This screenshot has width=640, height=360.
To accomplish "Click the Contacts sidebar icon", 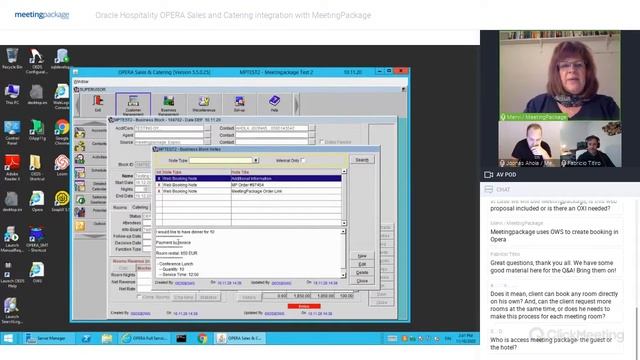I will 80,145.
